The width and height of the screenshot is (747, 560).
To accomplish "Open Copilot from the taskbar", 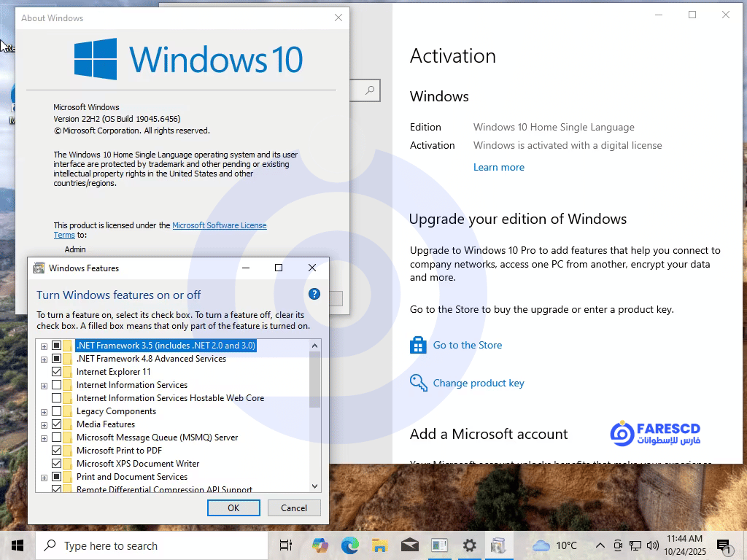I will (x=320, y=545).
